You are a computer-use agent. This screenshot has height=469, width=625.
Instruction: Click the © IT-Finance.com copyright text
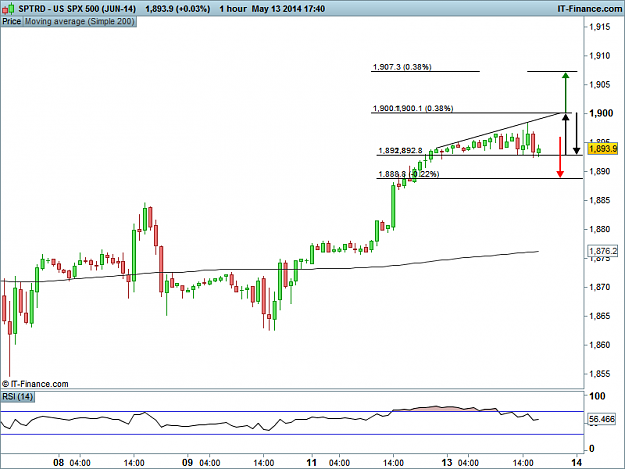click(35, 384)
